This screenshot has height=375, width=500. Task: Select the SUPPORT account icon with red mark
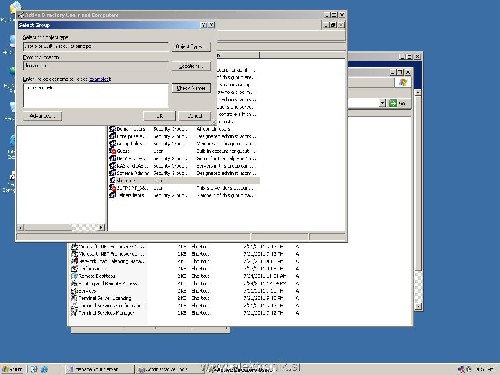click(112, 188)
